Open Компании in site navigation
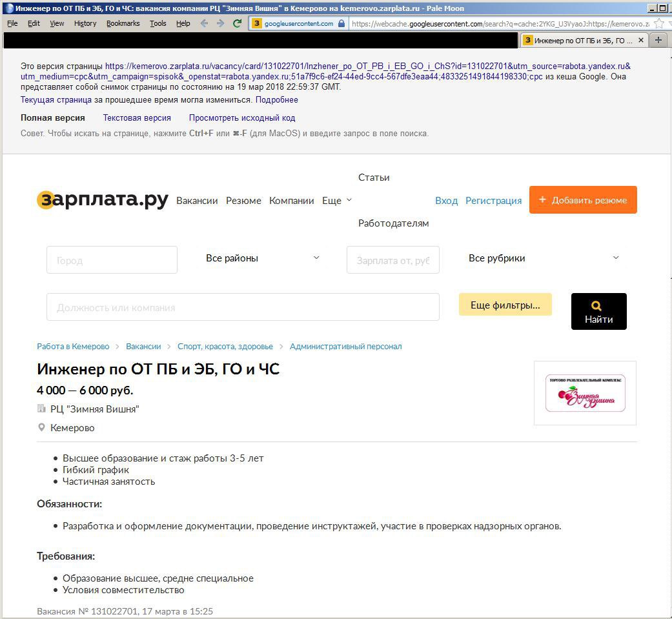This screenshot has width=672, height=619. tap(291, 201)
